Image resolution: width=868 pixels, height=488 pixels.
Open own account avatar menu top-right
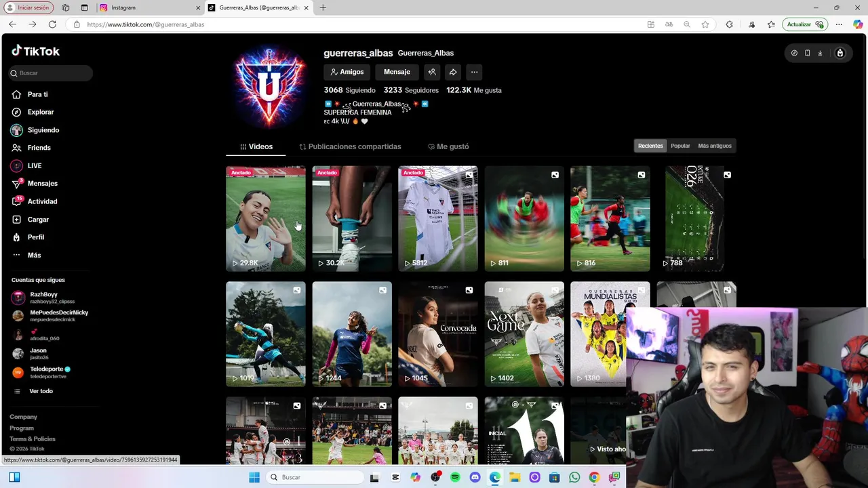840,53
